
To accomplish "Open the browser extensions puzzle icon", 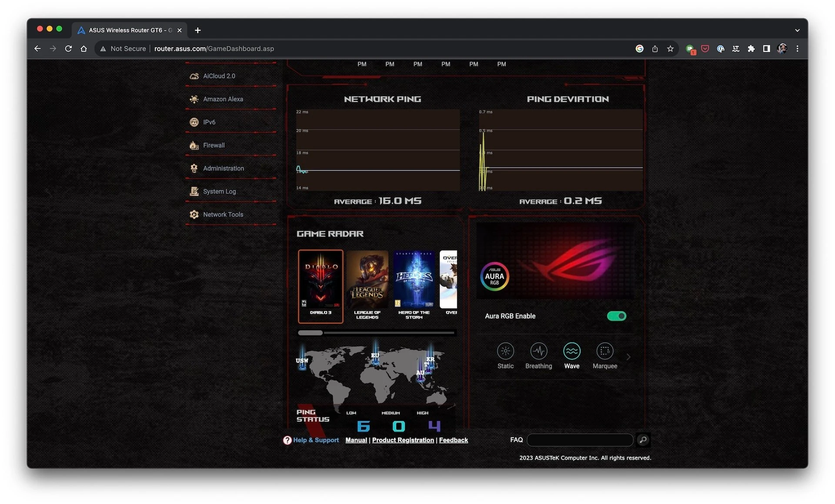I will point(751,49).
